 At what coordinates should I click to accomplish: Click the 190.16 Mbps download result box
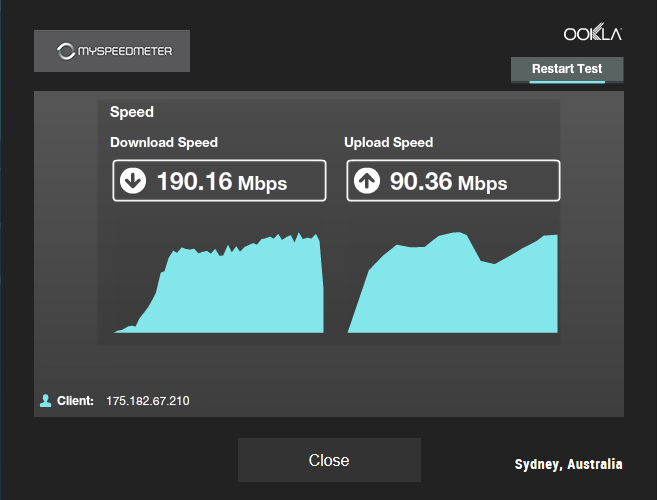[219, 181]
